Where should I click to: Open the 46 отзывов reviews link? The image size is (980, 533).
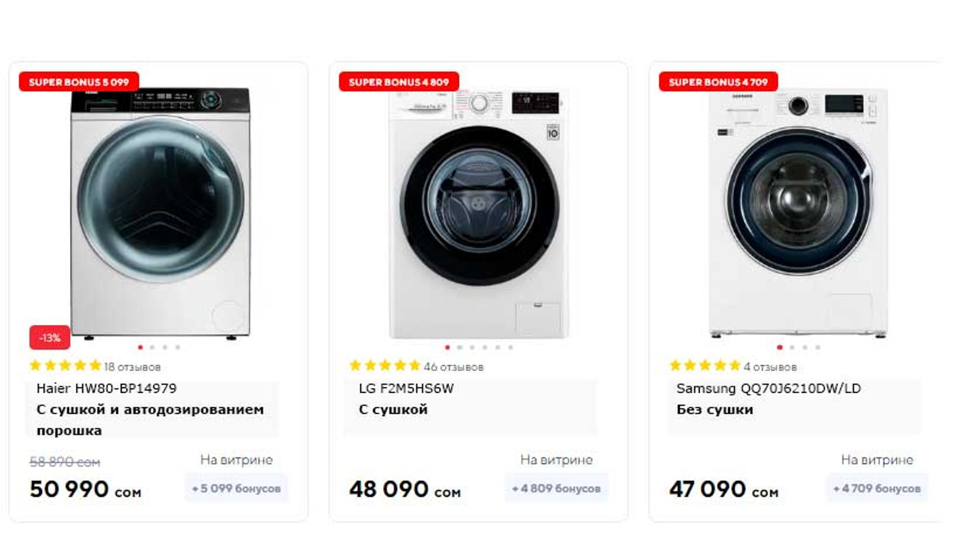tap(454, 367)
